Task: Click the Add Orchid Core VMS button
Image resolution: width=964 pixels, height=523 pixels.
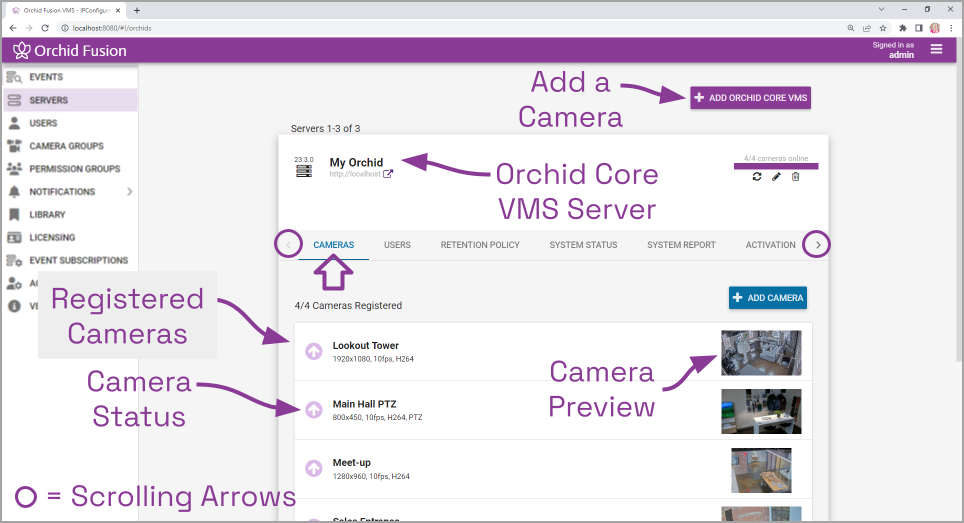Action: 750,97
